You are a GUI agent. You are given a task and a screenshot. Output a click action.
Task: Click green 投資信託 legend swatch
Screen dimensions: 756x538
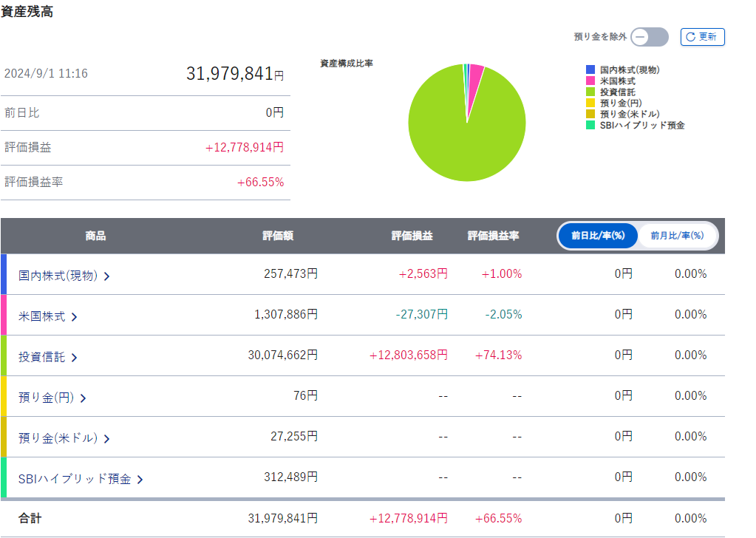click(590, 92)
